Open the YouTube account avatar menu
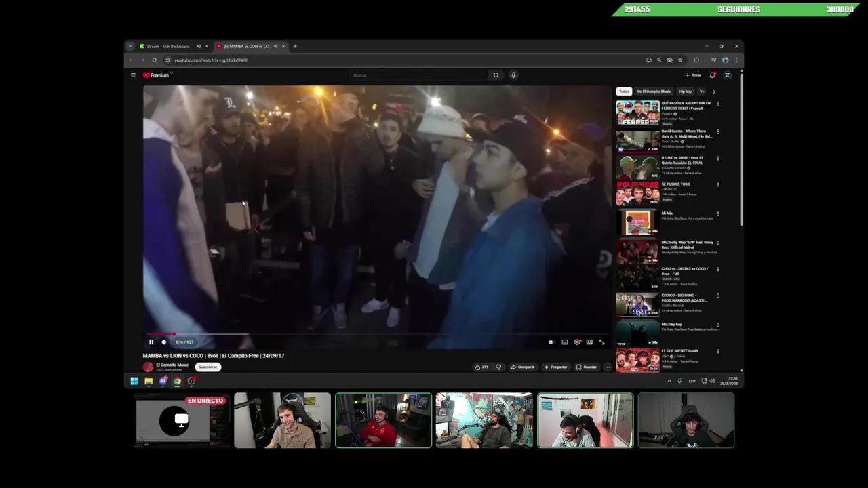This screenshot has height=488, width=868. click(x=727, y=75)
